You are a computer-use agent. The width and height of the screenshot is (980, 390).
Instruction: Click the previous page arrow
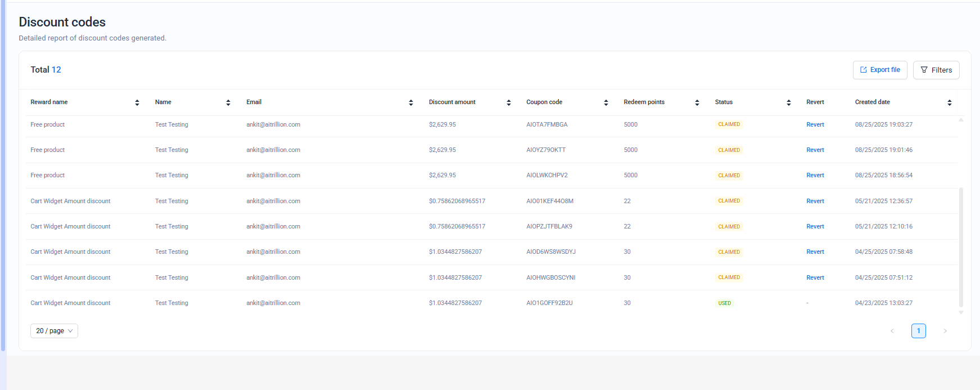(892, 331)
